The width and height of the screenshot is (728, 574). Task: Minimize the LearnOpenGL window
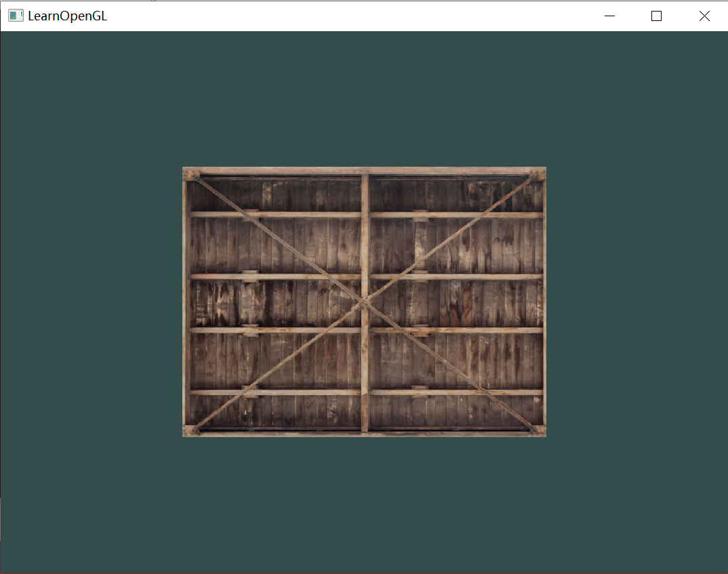pyautogui.click(x=609, y=16)
